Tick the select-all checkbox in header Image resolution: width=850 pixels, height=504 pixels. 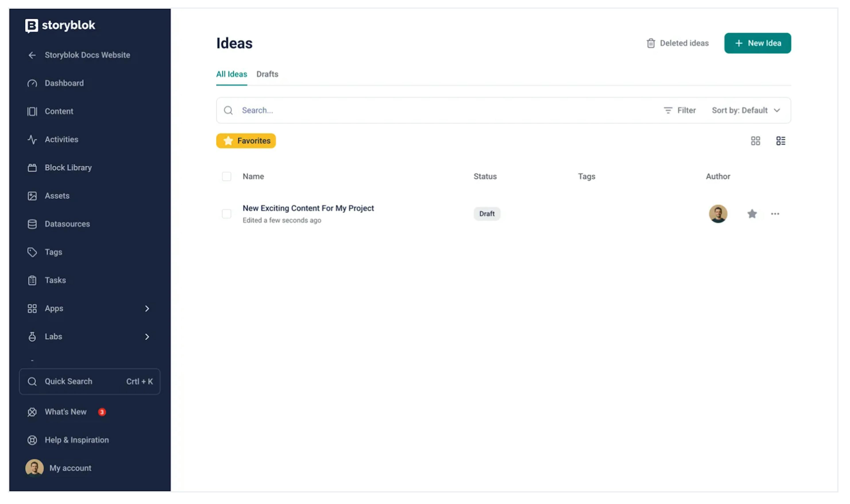click(x=226, y=177)
